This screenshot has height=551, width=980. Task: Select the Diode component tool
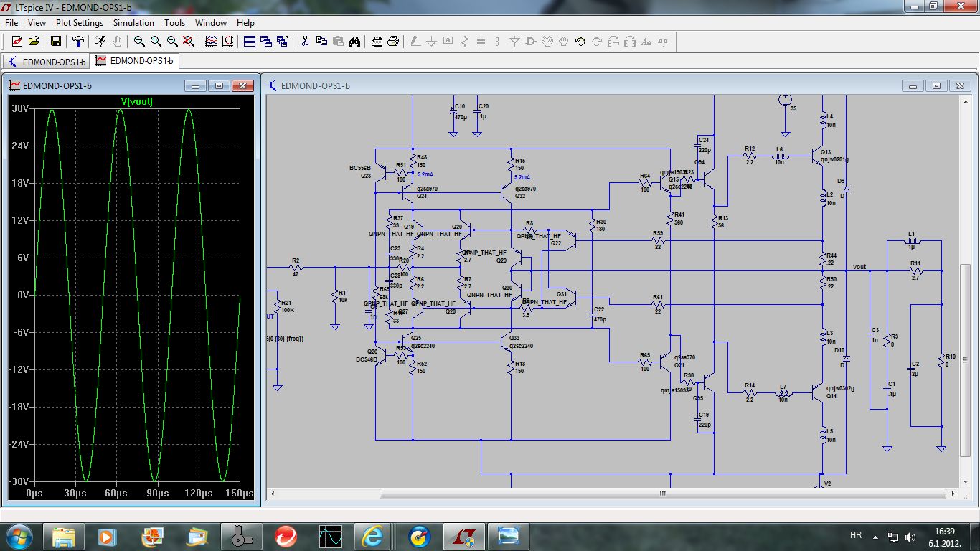point(514,42)
